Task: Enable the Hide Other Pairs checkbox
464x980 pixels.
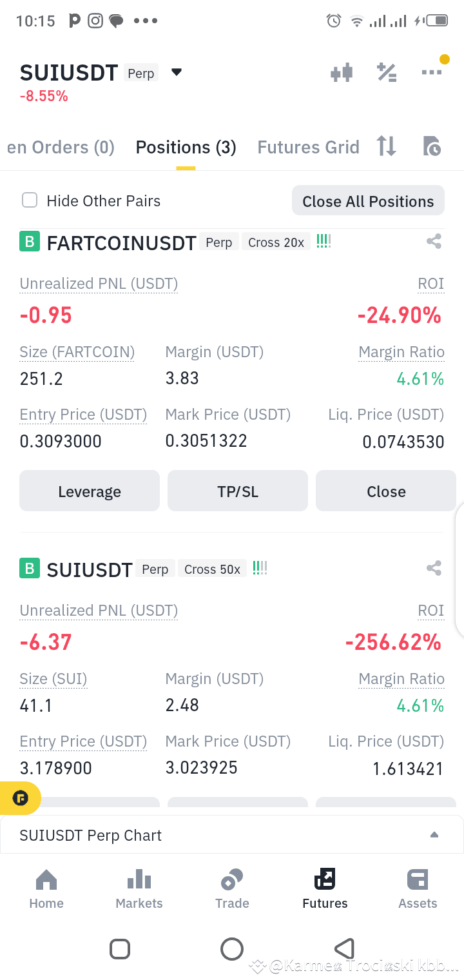Action: pos(30,201)
